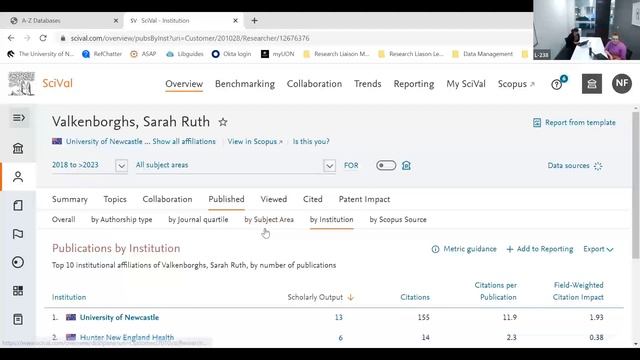The image size is (640, 360).
Task: Click the help question mark icon
Action: (556, 84)
